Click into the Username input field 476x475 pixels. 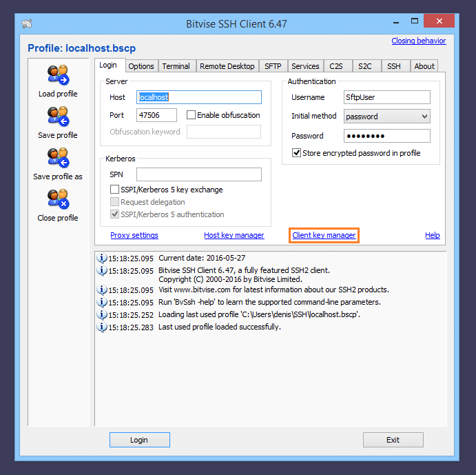(386, 97)
